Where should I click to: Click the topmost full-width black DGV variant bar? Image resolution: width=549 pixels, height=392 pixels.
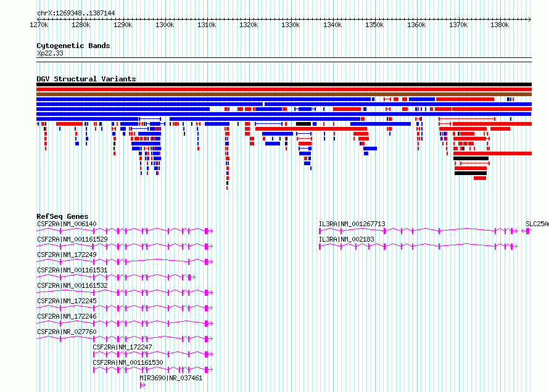pyautogui.click(x=284, y=84)
